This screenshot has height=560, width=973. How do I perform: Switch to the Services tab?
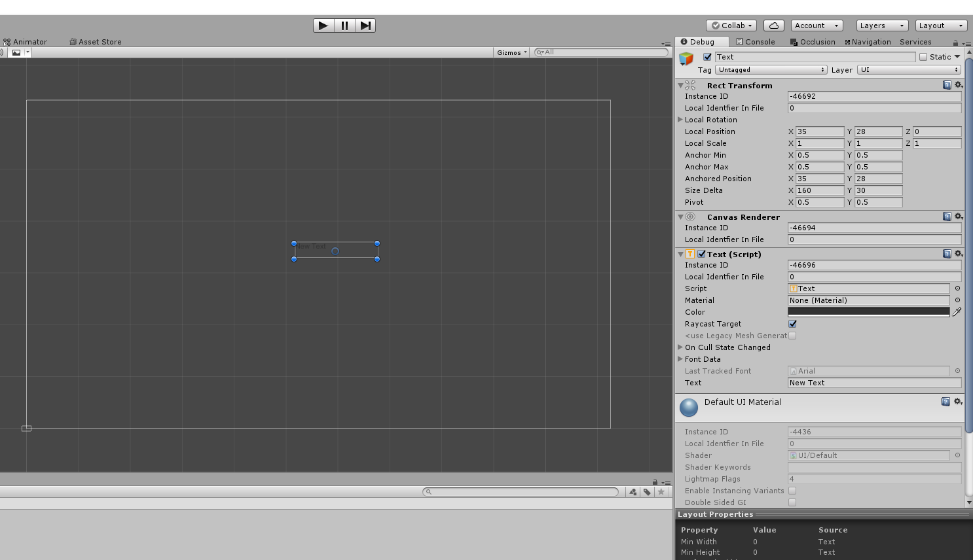(915, 42)
